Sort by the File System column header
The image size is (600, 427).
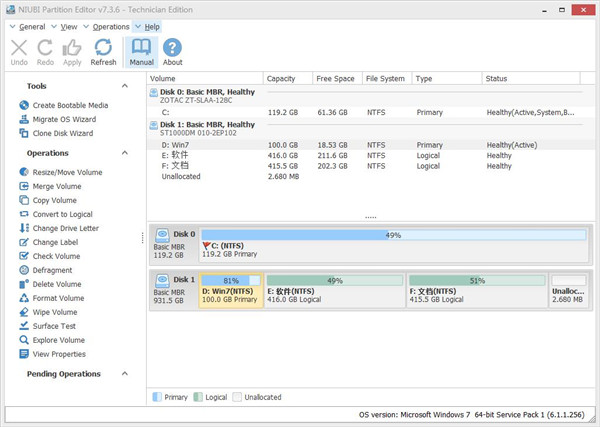click(x=387, y=78)
